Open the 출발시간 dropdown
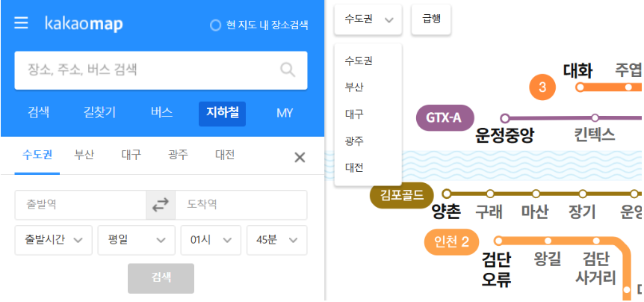Screen dimensions: 644x302 click(x=53, y=240)
